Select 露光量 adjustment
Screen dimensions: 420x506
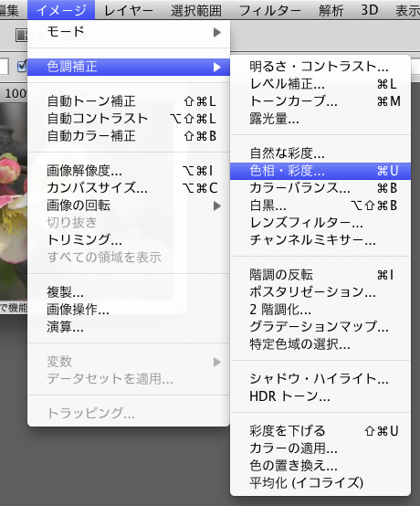(320, 119)
